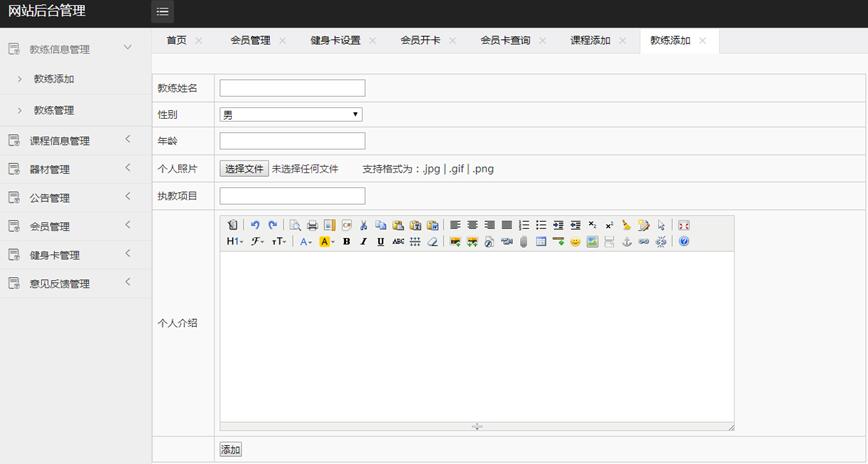Image resolution: width=868 pixels, height=464 pixels.
Task: Toggle underline formatting in the editor
Action: click(x=381, y=242)
